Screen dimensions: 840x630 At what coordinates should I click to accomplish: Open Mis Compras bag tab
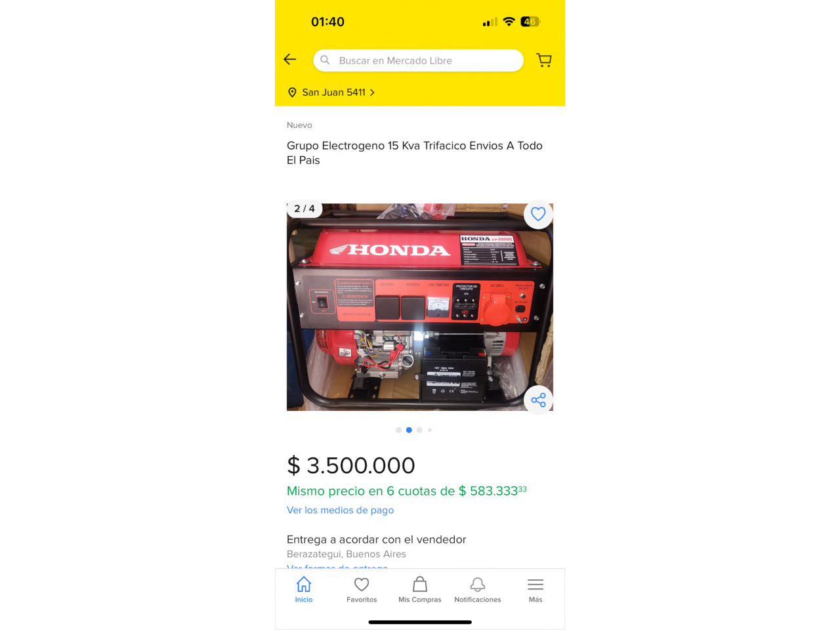[420, 589]
